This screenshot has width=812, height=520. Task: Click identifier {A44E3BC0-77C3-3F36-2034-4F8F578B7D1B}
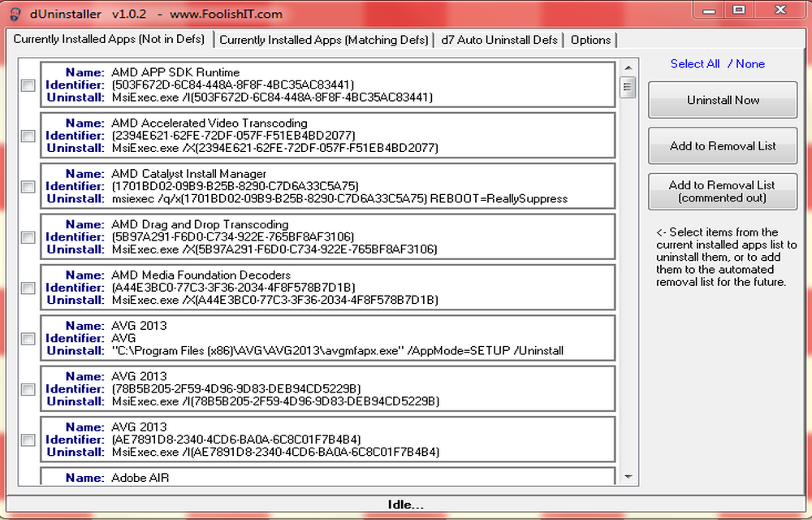(x=233, y=288)
